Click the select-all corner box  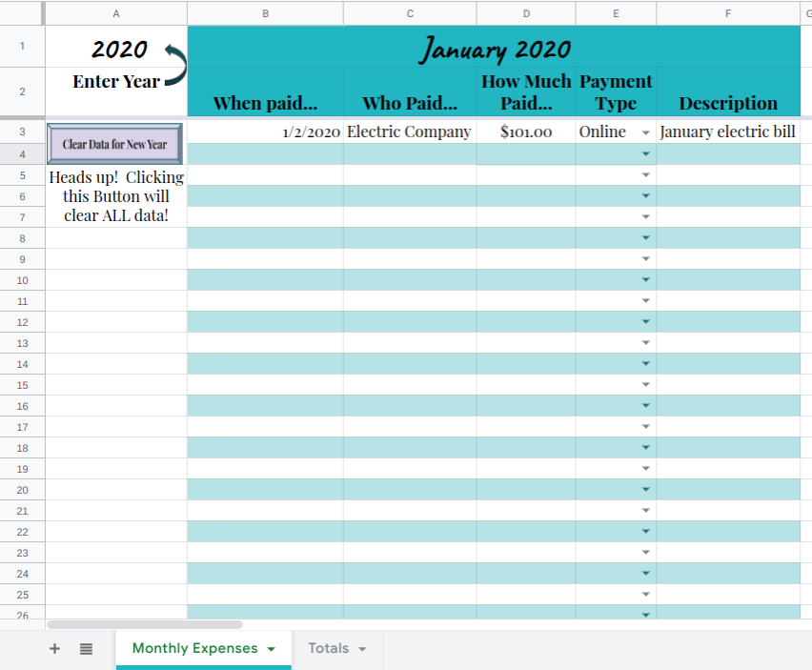[x=22, y=13]
